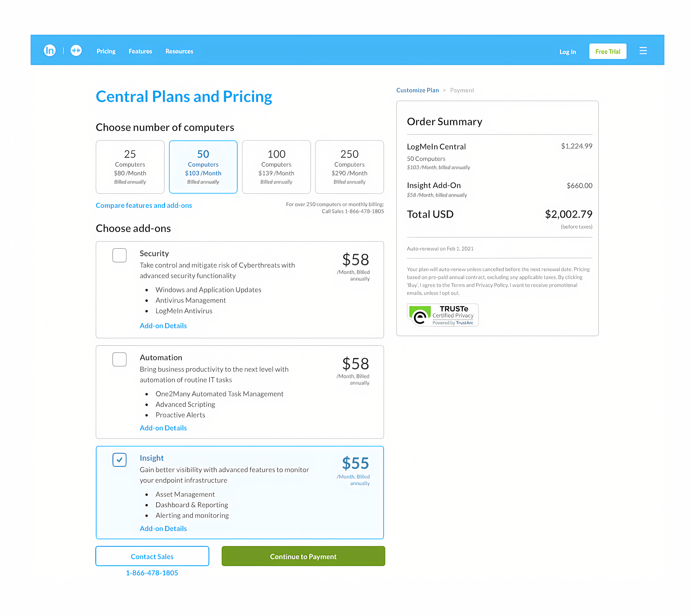
Task: Click the LogMeIn logo
Action: click(x=50, y=50)
